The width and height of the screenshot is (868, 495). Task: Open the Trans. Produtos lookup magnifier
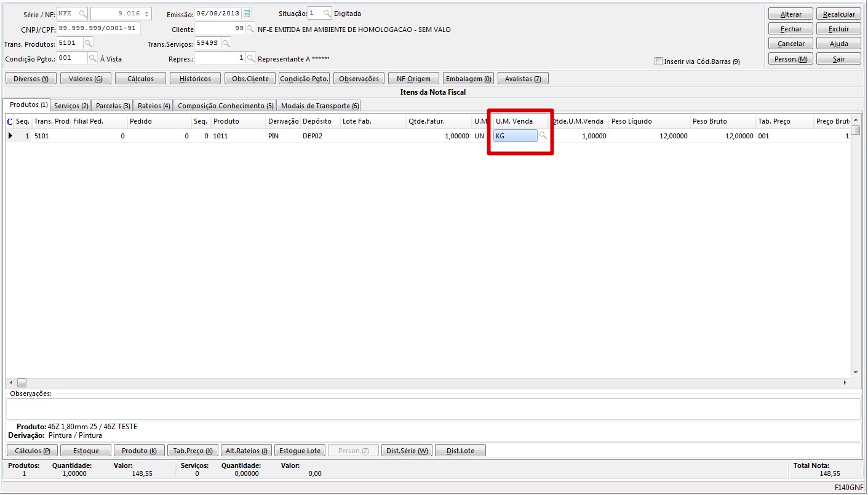tap(88, 43)
